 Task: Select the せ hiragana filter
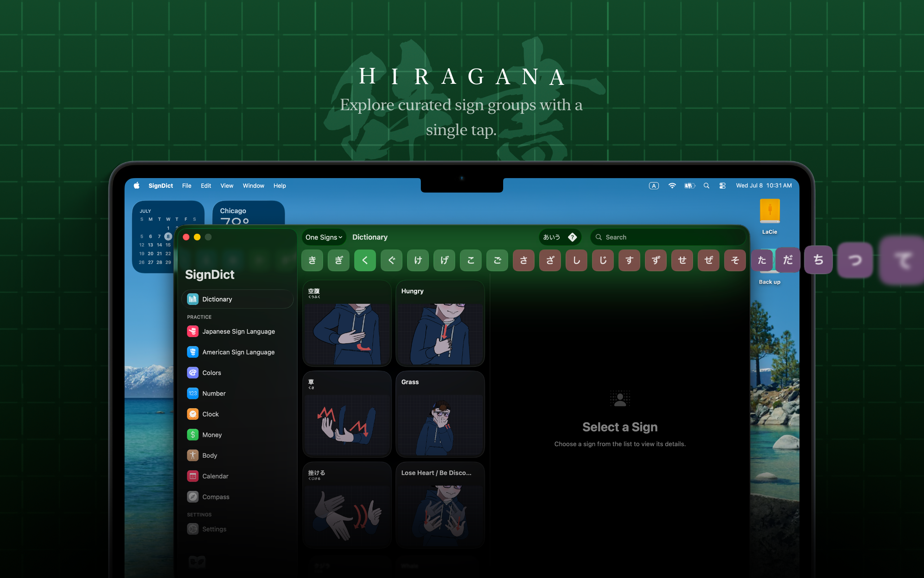(x=682, y=260)
